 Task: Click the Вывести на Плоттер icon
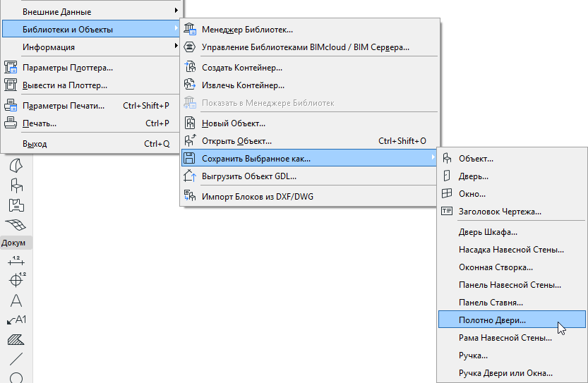coord(11,85)
